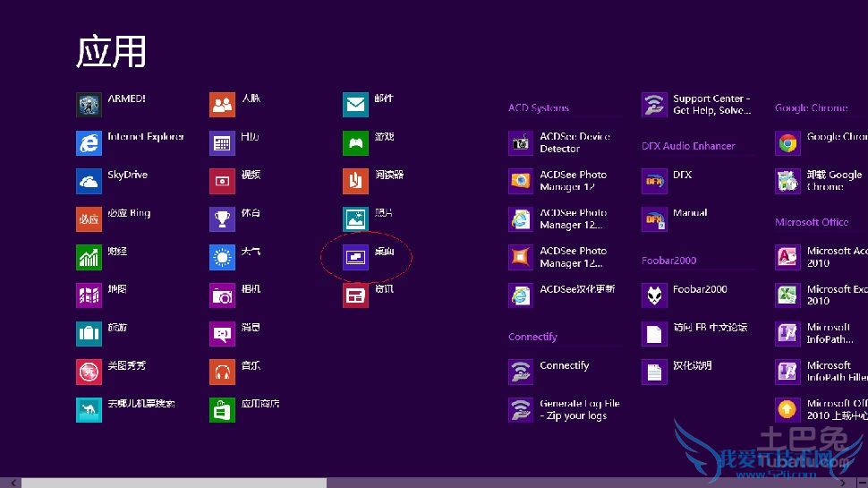This screenshot has width=868, height=488.
Task: Open the 天气 weather app icon
Action: pos(222,258)
